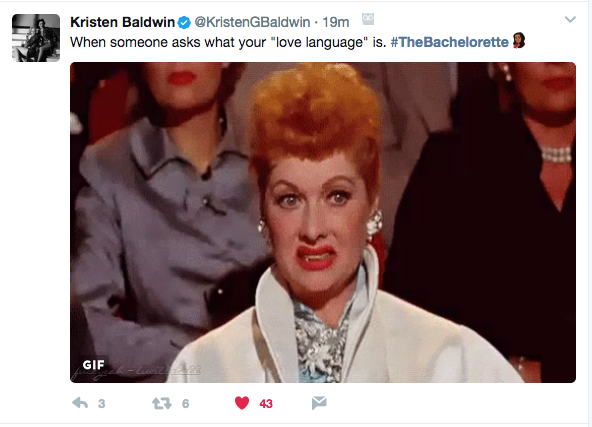Open the tweet options chevron menu
The image size is (592, 427).
[x=570, y=19]
